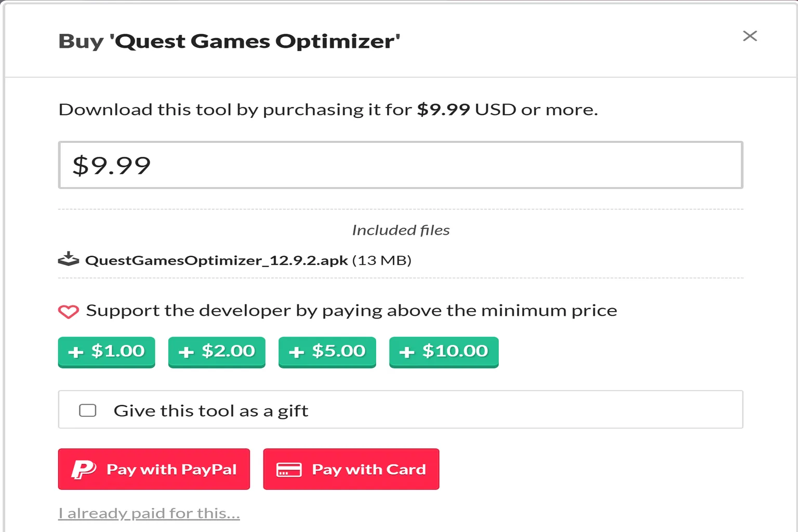
Task: Pay with Card
Action: (351, 469)
